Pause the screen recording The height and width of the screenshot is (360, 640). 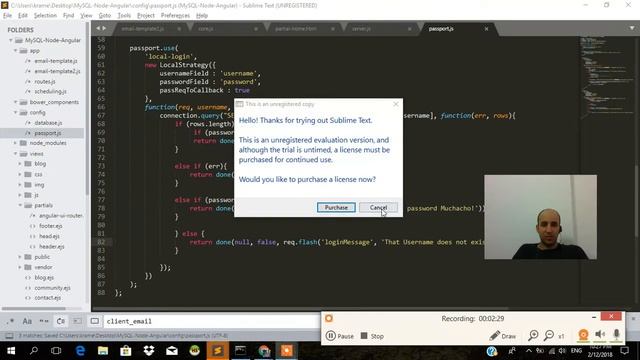(x=340, y=336)
